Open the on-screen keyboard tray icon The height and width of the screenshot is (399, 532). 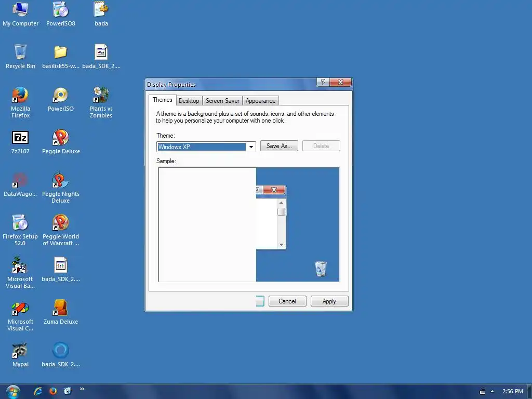[482, 392]
